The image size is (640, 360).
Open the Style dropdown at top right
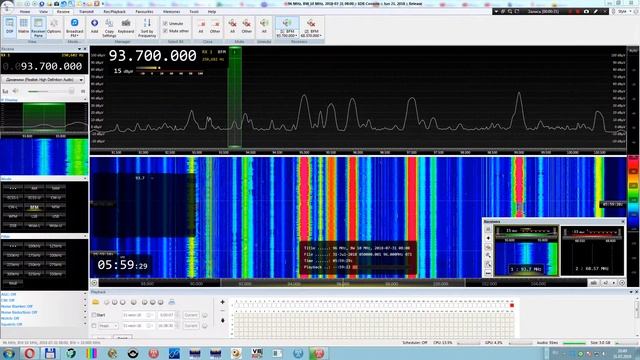[x=623, y=12]
